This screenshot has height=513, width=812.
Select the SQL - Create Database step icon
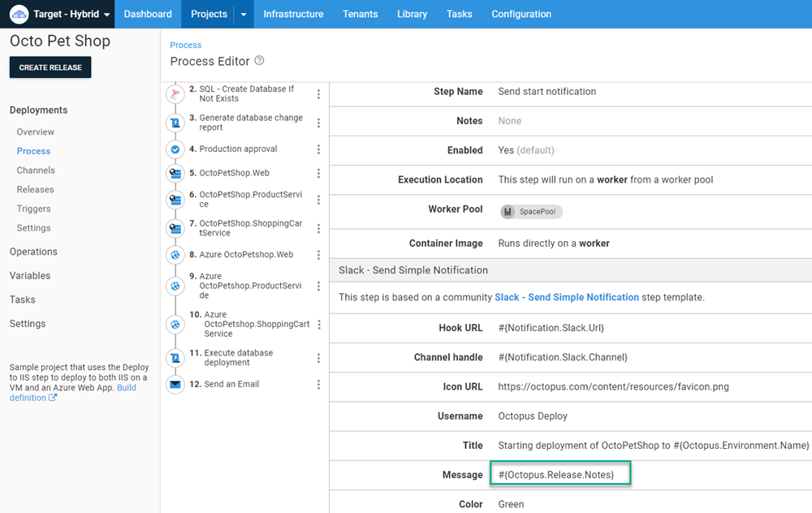175,93
